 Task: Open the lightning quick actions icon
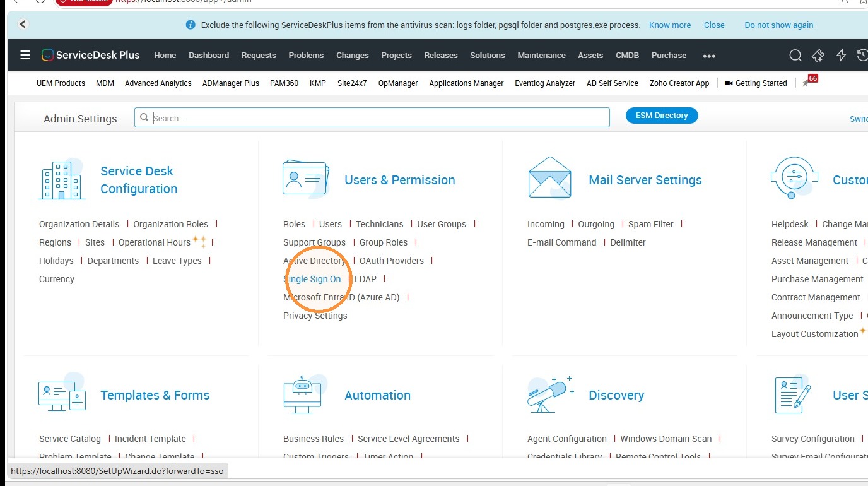click(841, 56)
